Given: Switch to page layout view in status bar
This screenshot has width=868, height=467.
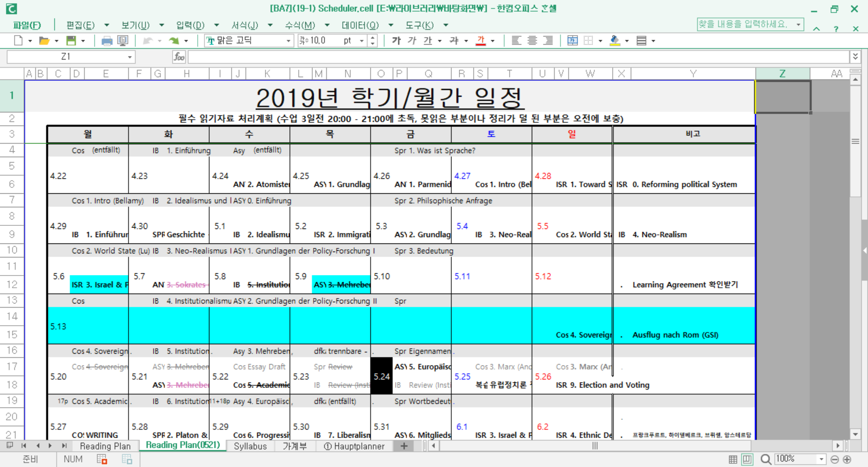Looking at the screenshot, I should pyautogui.click(x=747, y=459).
